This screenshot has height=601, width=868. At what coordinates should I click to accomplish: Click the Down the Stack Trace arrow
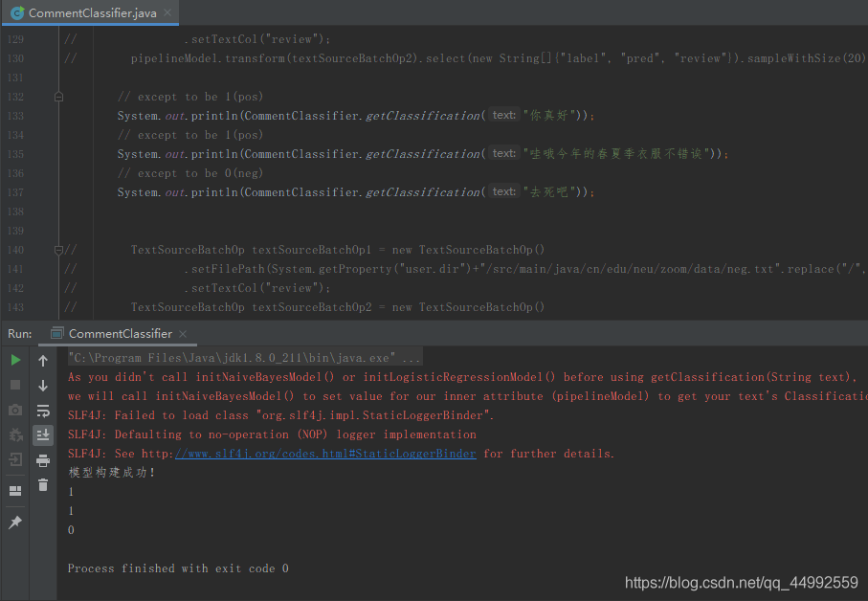(43, 386)
